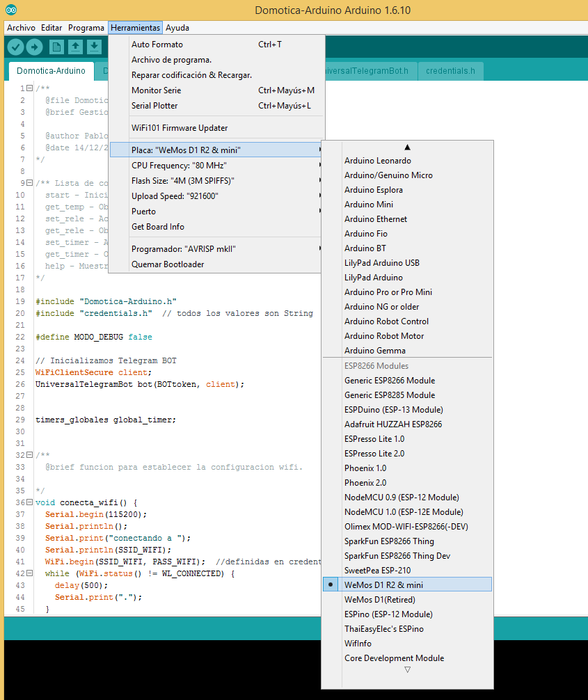
Task: Select Arduino Pro or Pro Mini board
Action: (407, 292)
